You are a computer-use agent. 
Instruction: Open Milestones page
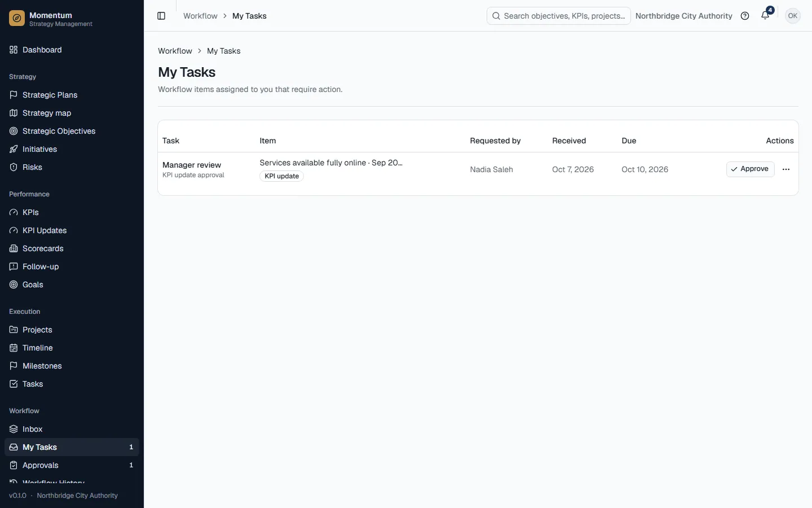click(x=72, y=366)
